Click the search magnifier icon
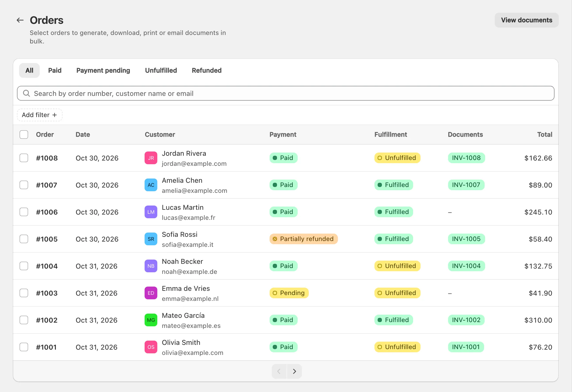 (26, 93)
